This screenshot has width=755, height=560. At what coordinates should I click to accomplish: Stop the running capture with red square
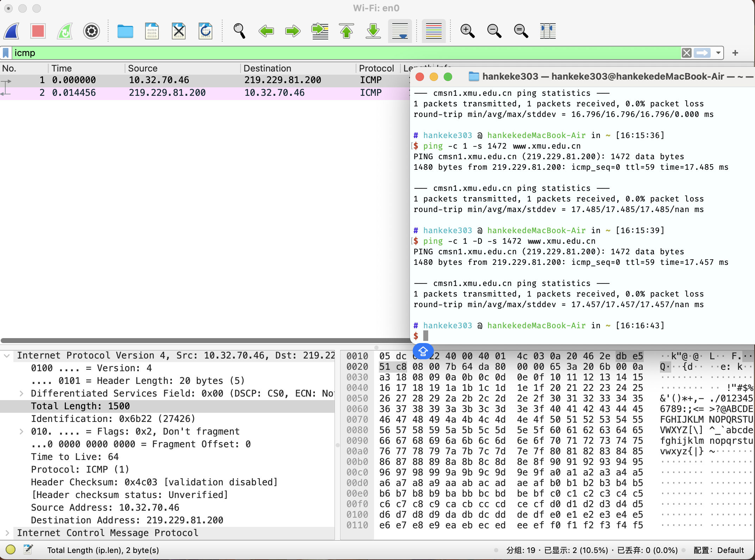[x=38, y=31]
